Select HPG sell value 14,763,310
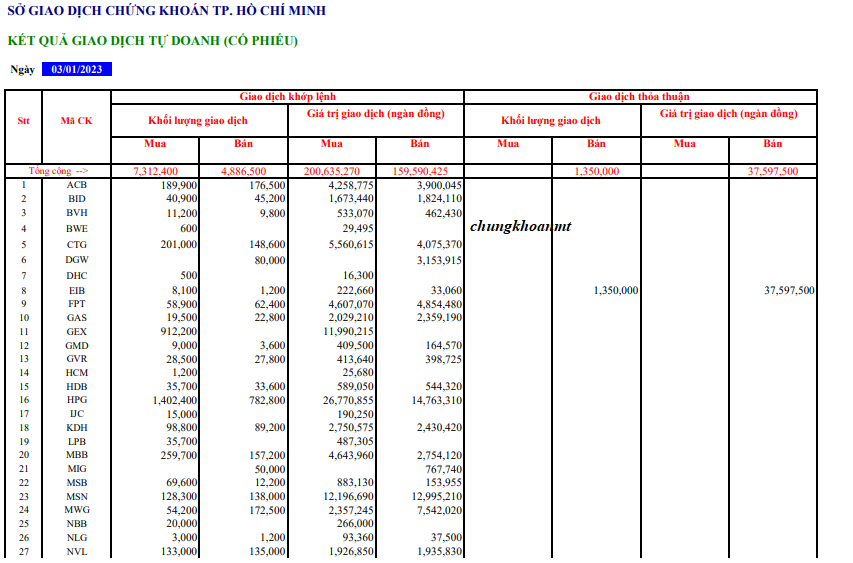The width and height of the screenshot is (853, 563). [x=437, y=400]
